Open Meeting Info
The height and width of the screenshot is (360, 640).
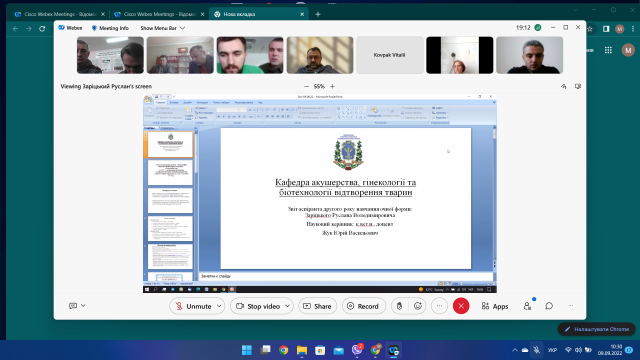point(110,28)
